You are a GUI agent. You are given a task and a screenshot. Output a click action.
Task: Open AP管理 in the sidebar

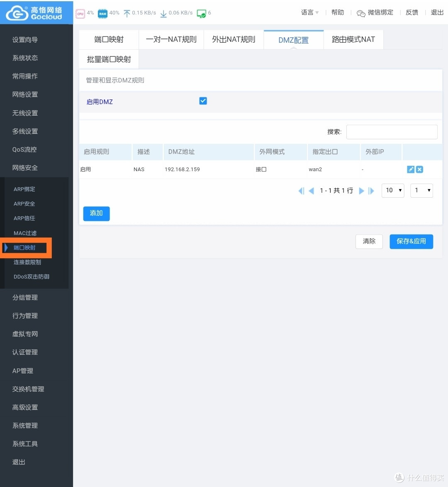click(x=23, y=371)
